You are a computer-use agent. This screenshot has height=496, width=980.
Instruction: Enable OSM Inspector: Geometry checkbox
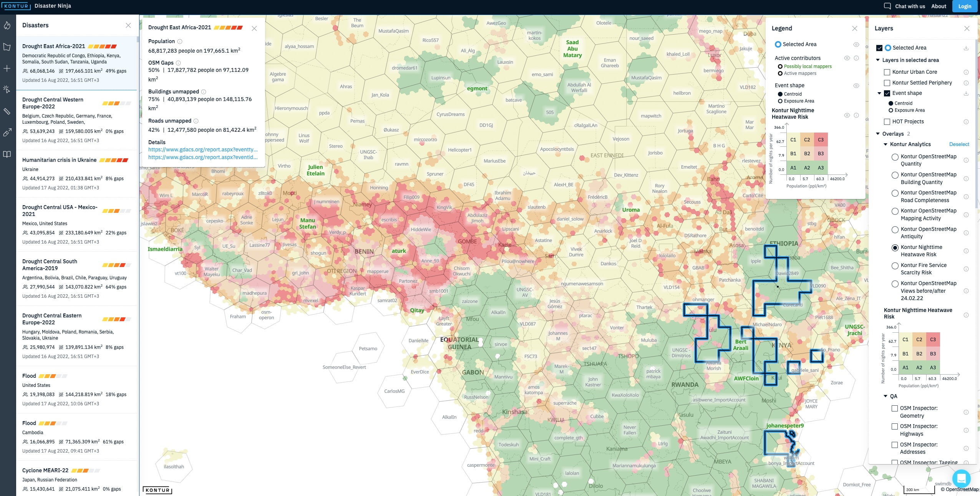click(895, 408)
